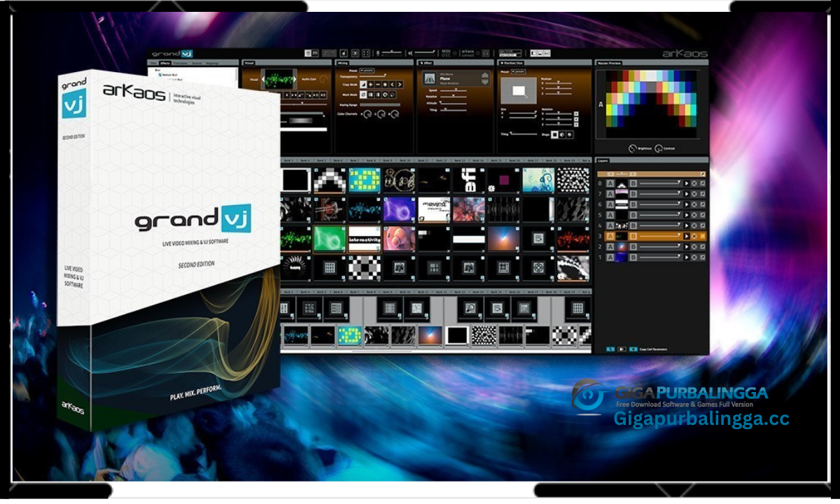This screenshot has height=504, width=840.
Task: Click the effect selector up/down arrows
Action: 485,78
